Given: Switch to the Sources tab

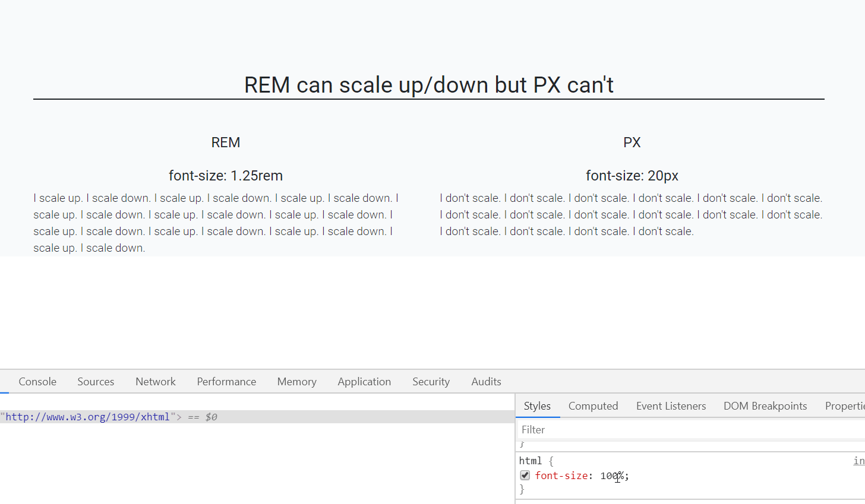Looking at the screenshot, I should click(96, 382).
